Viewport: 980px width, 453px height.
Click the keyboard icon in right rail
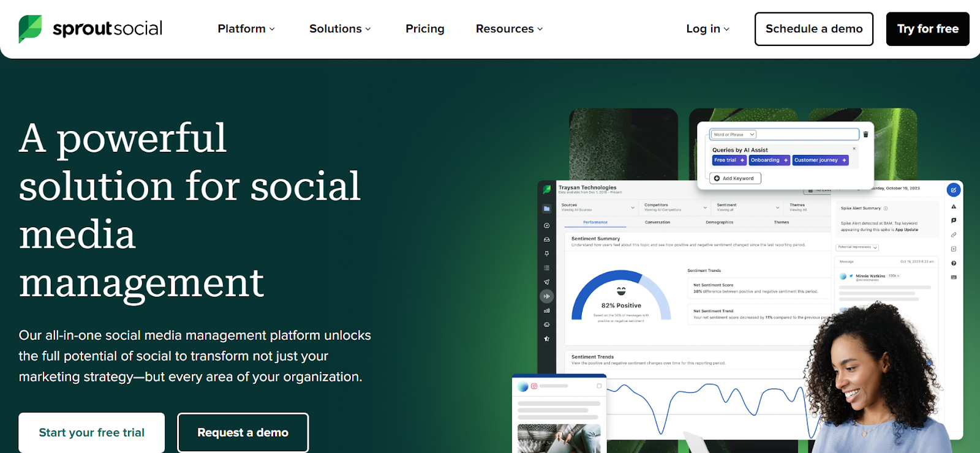[x=954, y=277]
